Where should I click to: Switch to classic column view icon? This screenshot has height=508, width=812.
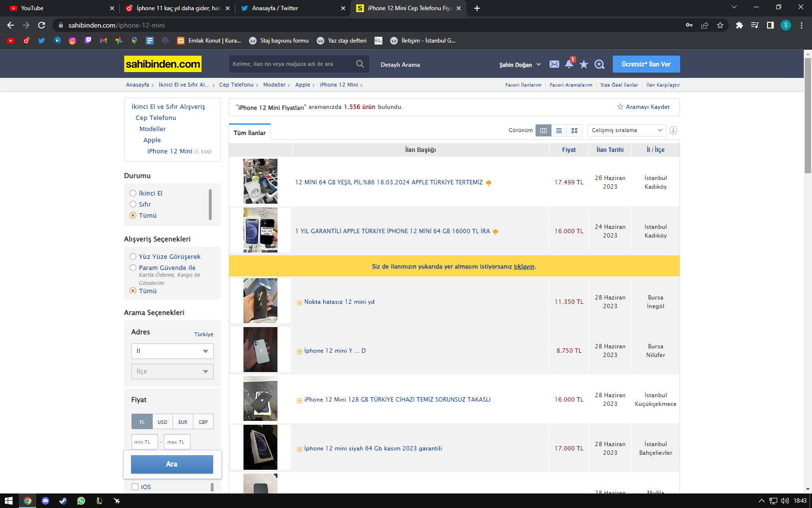tap(543, 131)
